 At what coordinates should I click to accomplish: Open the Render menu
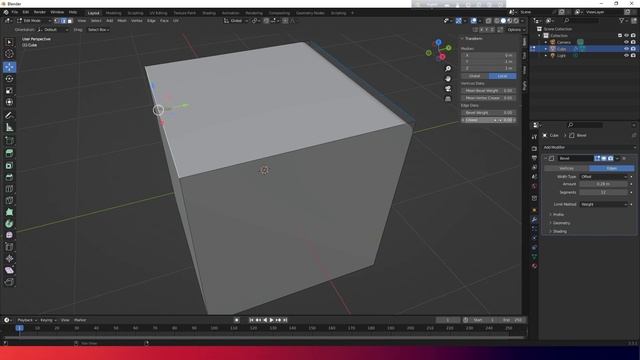[40, 12]
